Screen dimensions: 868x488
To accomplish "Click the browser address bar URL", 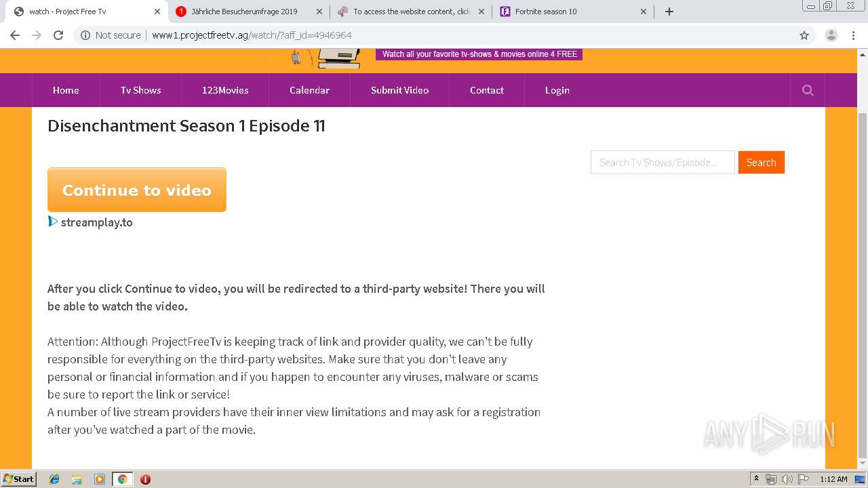I will coord(252,35).
